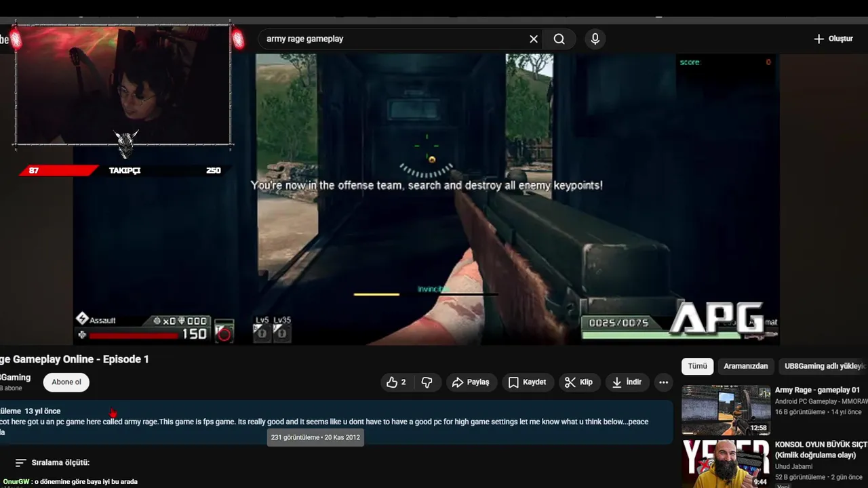The height and width of the screenshot is (488, 868).
Task: Click the Gameplay Online - Episode 1 title
Action: (75, 359)
